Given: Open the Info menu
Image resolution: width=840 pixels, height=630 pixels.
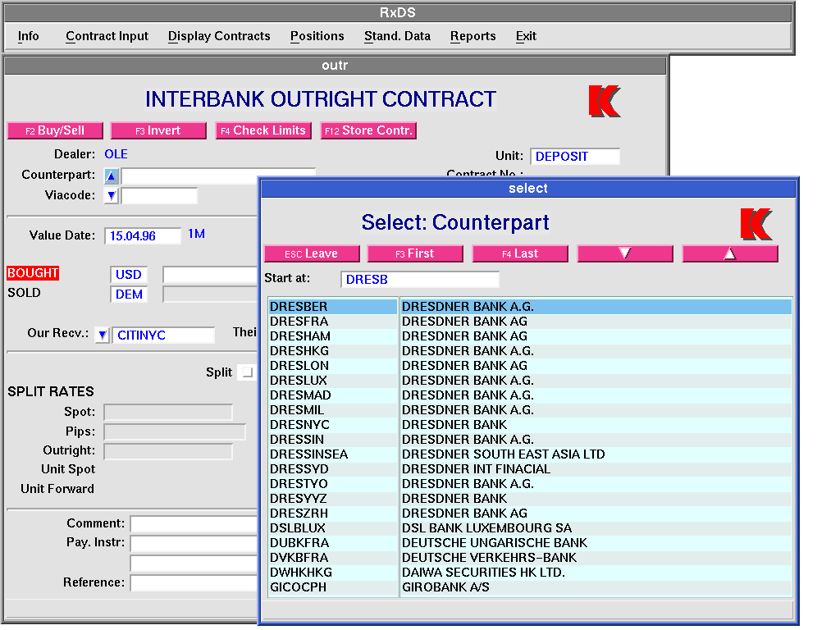Looking at the screenshot, I should 29,36.
